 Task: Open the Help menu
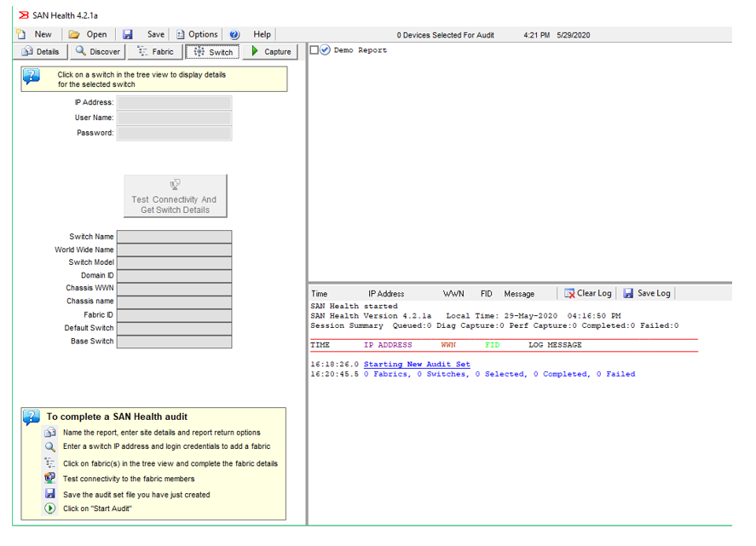point(262,34)
